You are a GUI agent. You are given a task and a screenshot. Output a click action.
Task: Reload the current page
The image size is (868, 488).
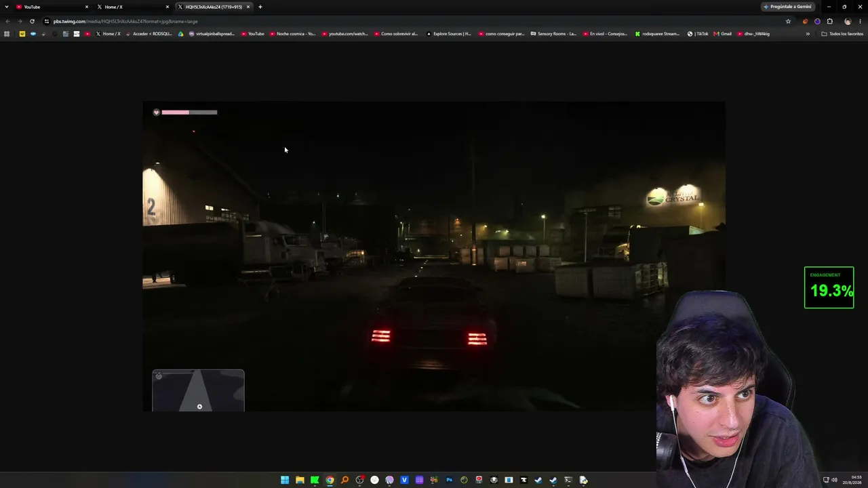pyautogui.click(x=32, y=21)
